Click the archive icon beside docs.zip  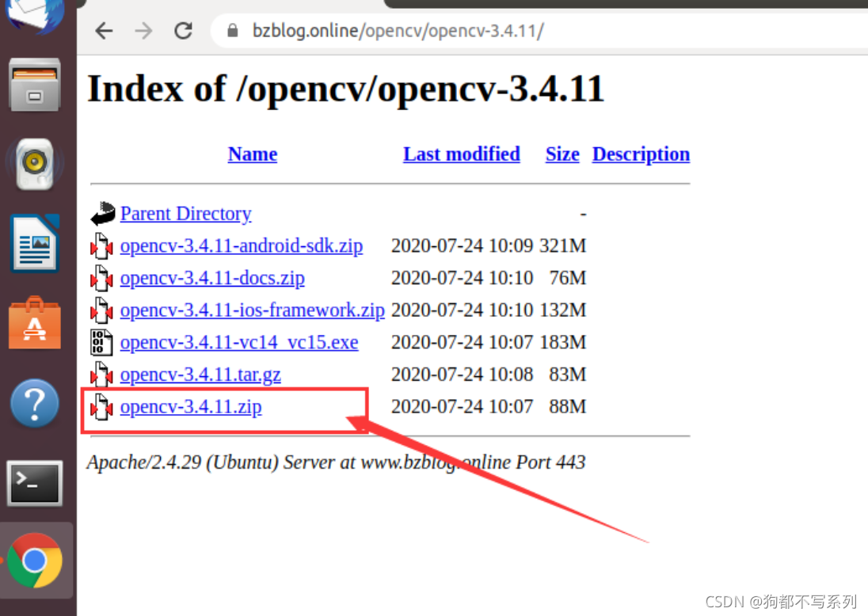coord(102,278)
